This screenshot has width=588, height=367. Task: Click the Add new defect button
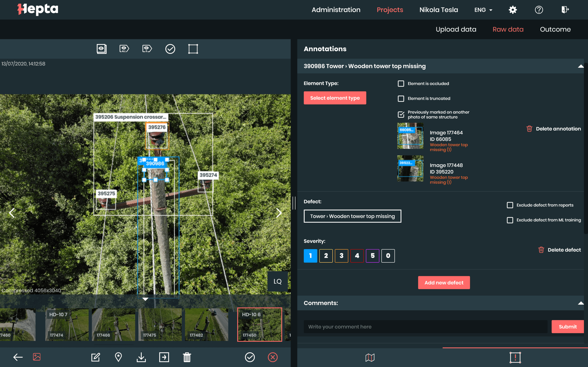point(444,283)
